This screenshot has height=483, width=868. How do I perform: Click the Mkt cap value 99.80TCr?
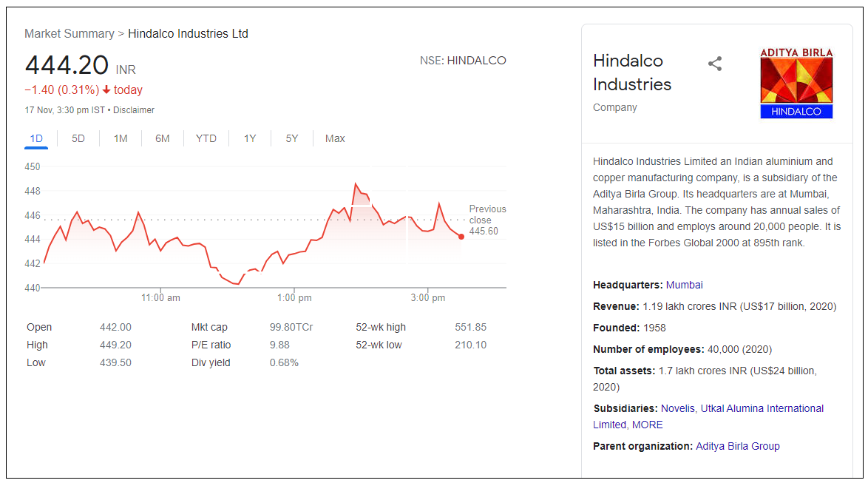291,328
